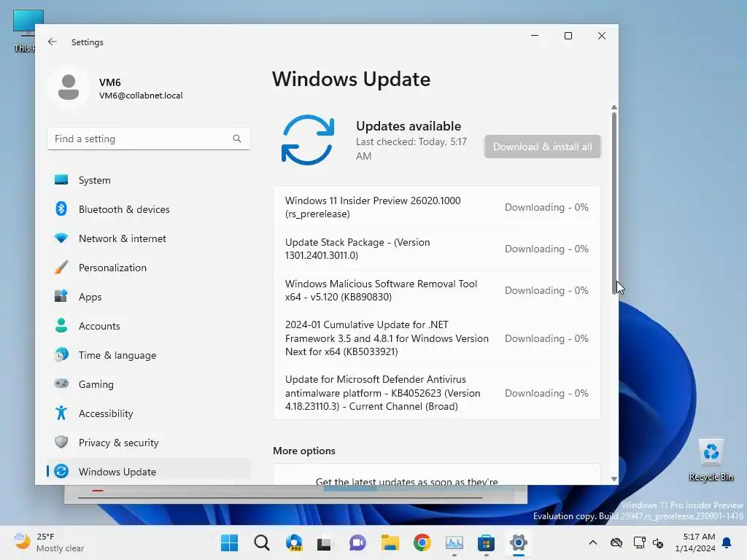Click the vertical scrollbar thumb in Settings
The width and height of the screenshot is (747, 560).
(x=614, y=203)
